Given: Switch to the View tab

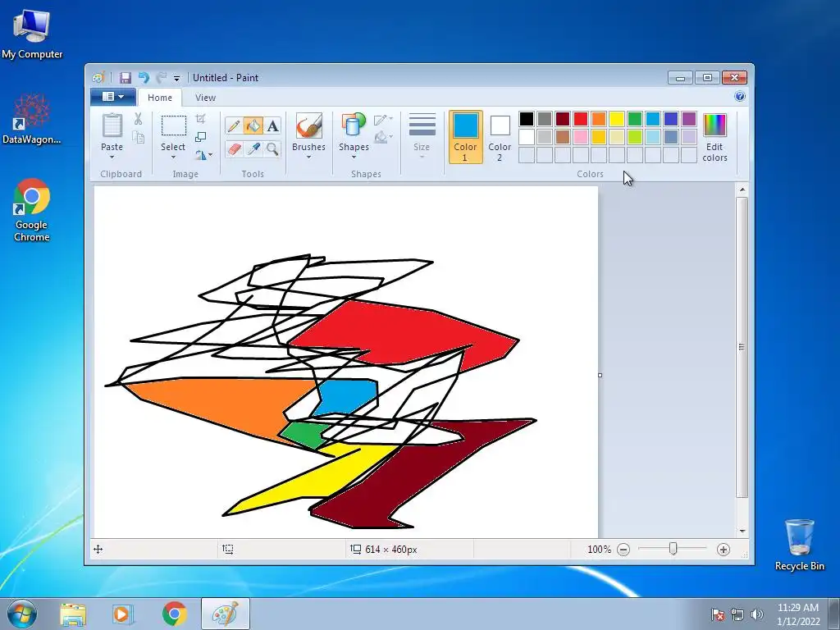Looking at the screenshot, I should (205, 98).
